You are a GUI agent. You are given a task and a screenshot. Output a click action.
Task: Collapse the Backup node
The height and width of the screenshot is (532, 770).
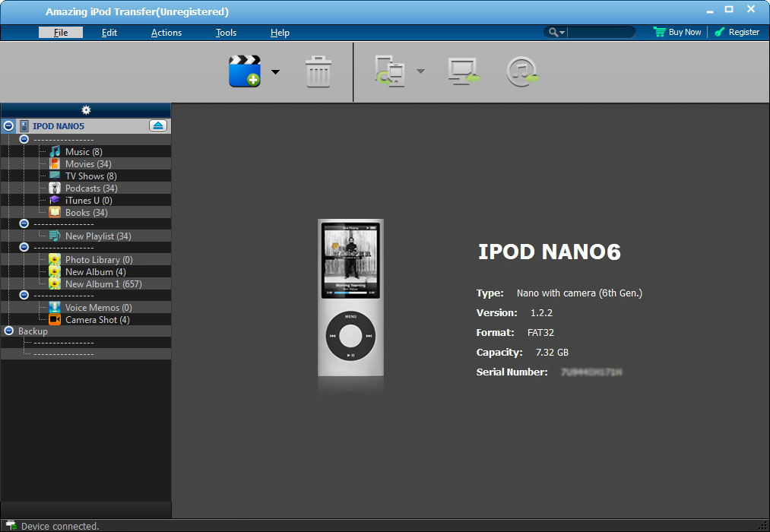tap(8, 331)
